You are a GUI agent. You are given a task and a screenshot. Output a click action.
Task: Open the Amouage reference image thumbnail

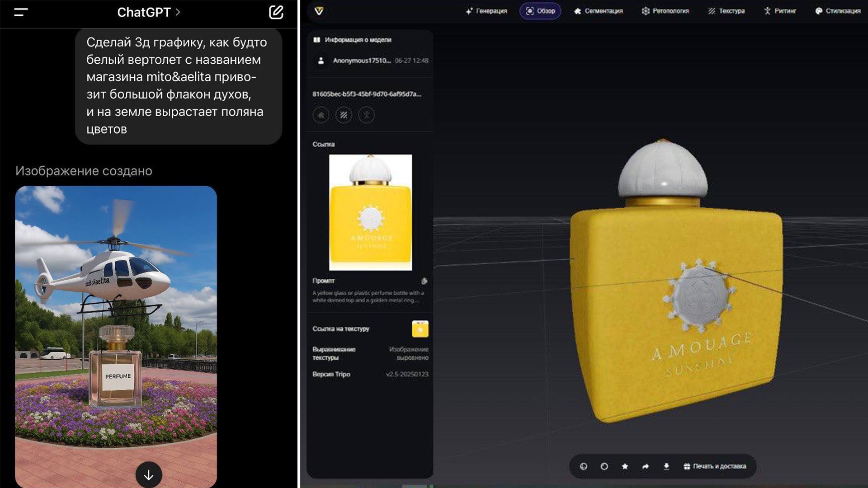pyautogui.click(x=370, y=212)
